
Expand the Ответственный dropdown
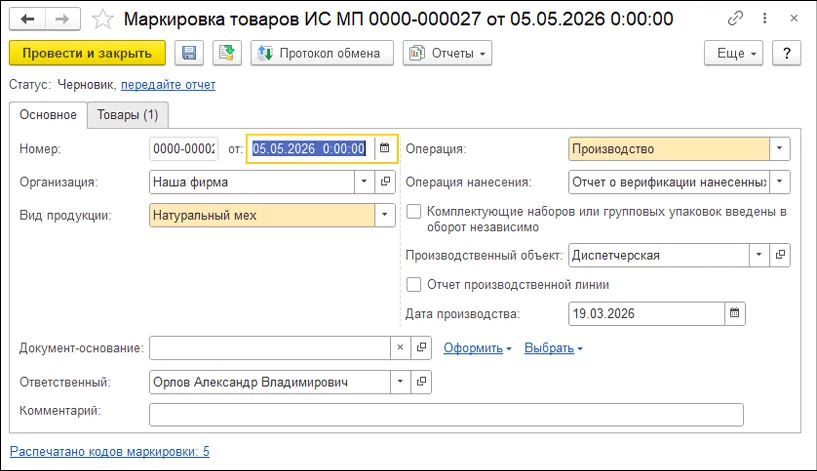coord(400,381)
